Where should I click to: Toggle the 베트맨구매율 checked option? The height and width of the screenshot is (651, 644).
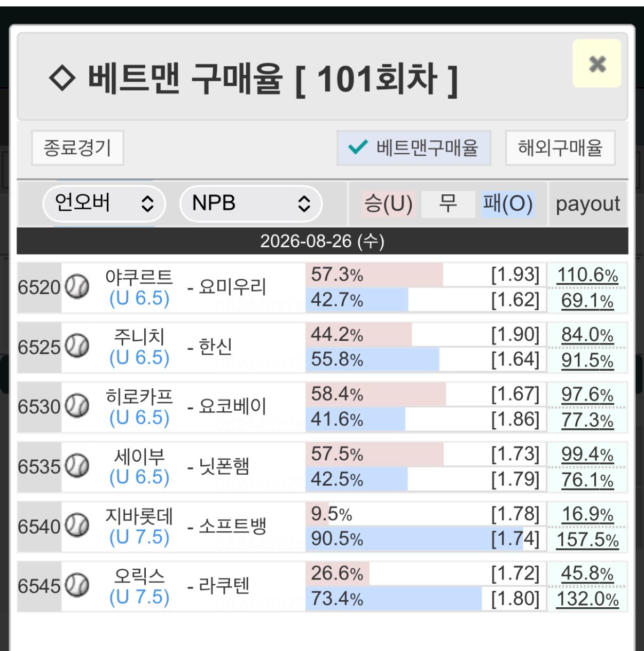pyautogui.click(x=413, y=148)
